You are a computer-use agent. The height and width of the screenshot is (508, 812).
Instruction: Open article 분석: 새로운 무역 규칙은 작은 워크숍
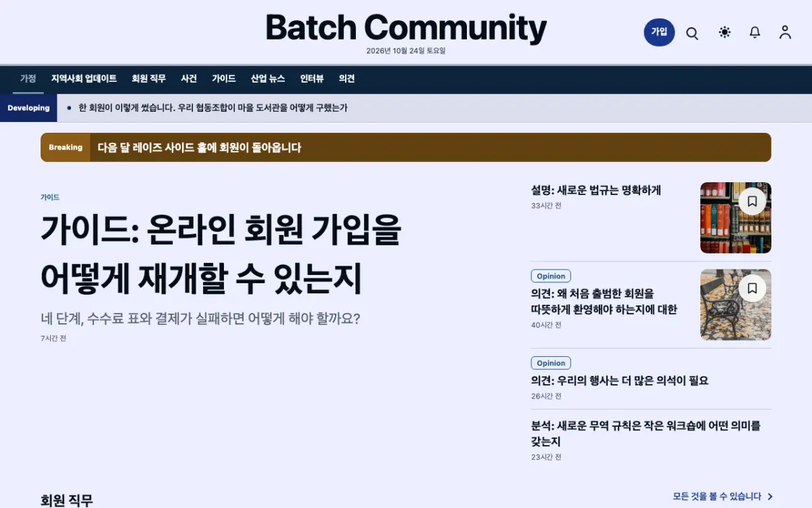click(646, 433)
